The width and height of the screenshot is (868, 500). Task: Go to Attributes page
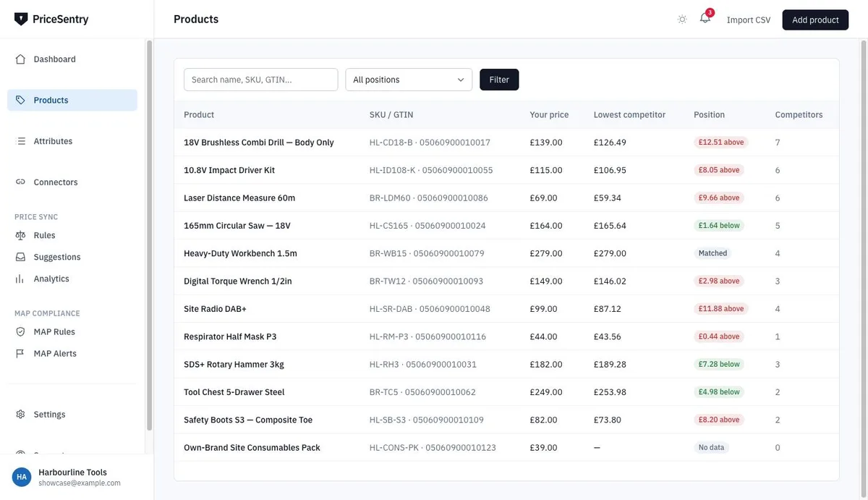[x=72, y=141]
